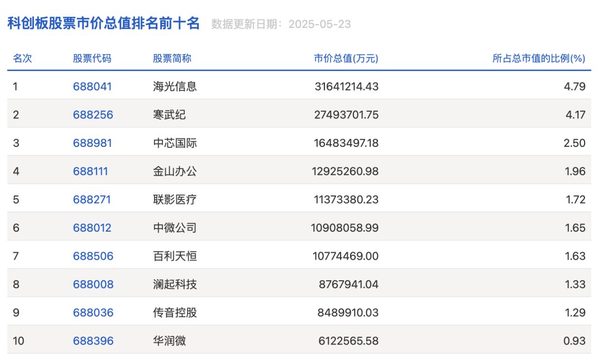Click the 市价总值(万元) column header

(346, 59)
